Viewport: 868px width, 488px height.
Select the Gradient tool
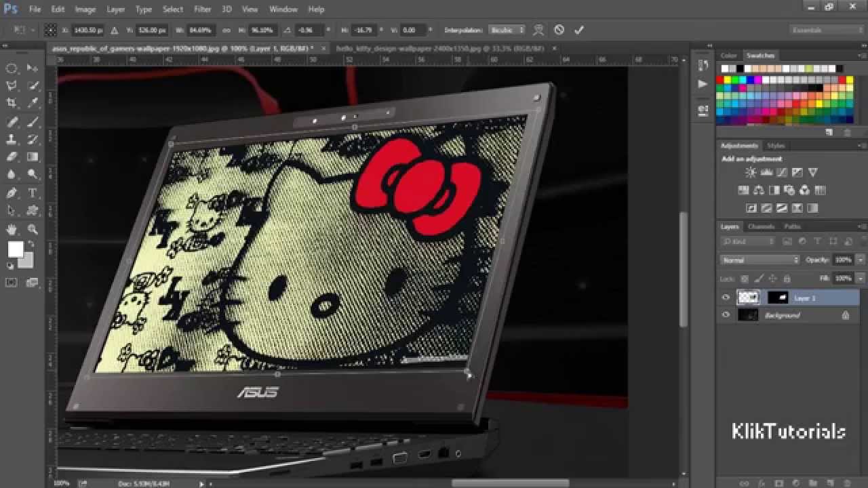(33, 157)
